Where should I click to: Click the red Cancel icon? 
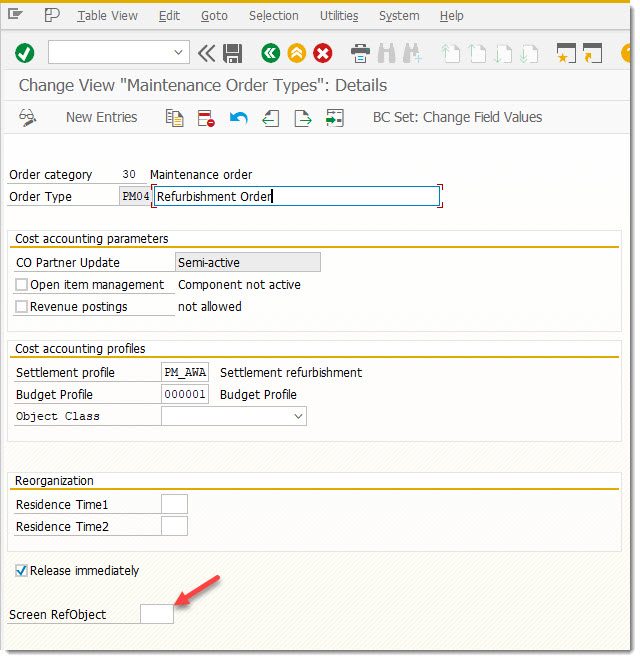coord(322,53)
